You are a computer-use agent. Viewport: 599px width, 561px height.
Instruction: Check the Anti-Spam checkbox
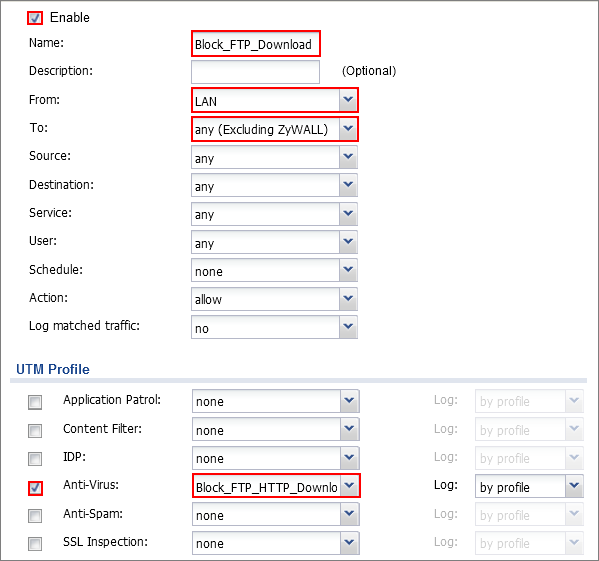pyautogui.click(x=35, y=516)
